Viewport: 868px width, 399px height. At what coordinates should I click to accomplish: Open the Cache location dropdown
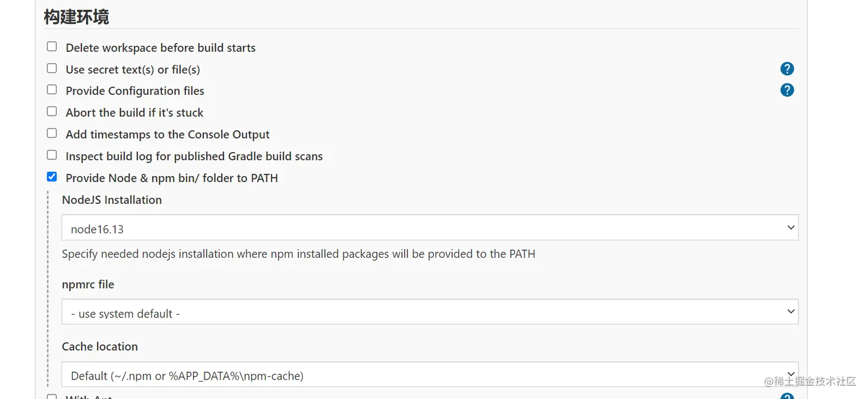[x=429, y=374]
